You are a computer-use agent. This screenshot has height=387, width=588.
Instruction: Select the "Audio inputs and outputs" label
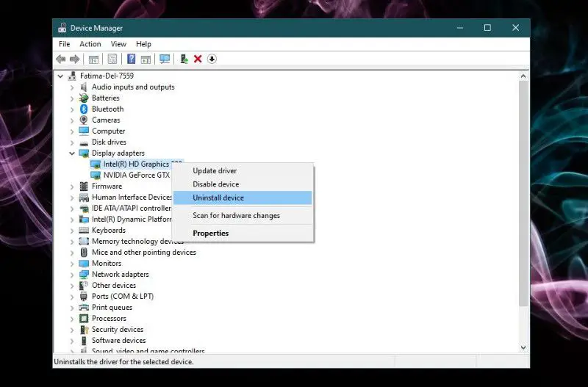(x=133, y=87)
